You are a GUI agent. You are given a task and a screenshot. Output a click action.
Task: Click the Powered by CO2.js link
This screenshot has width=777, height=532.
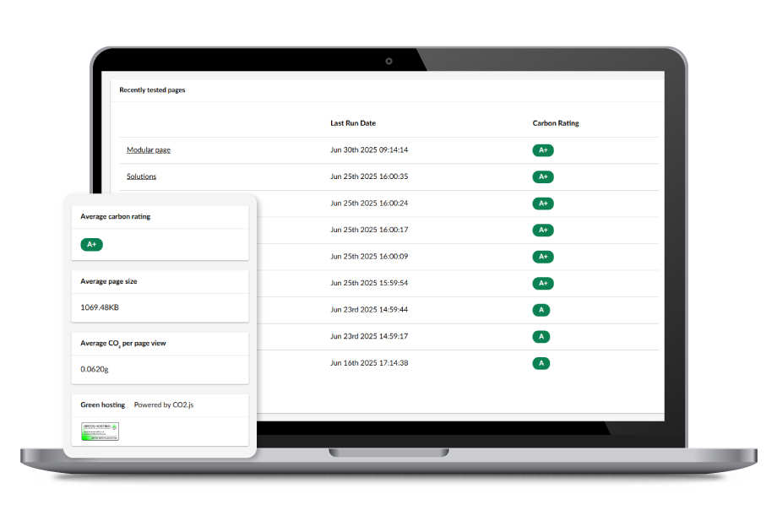(x=164, y=404)
